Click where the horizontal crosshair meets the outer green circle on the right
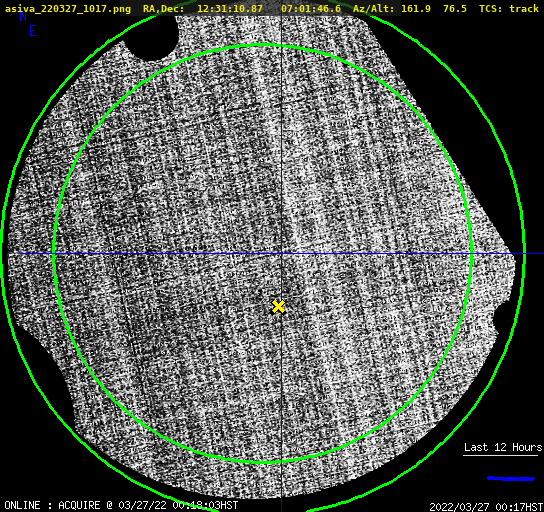This screenshot has height=512, width=544. pos(524,254)
